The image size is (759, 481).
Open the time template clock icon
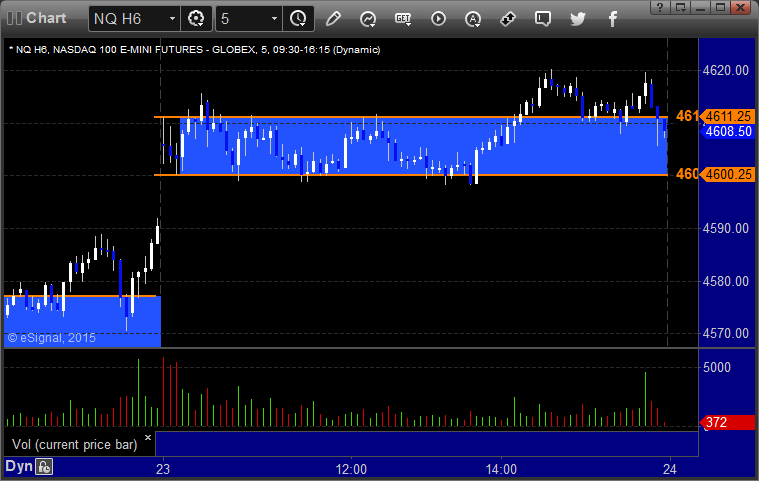[298, 19]
